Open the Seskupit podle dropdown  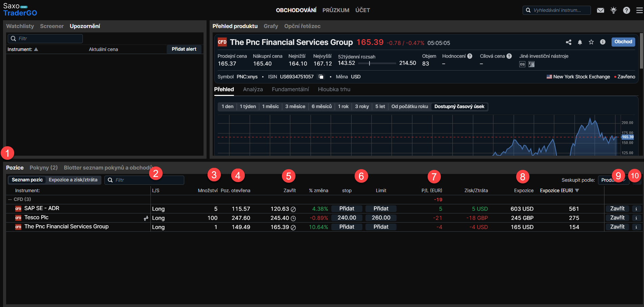point(614,180)
